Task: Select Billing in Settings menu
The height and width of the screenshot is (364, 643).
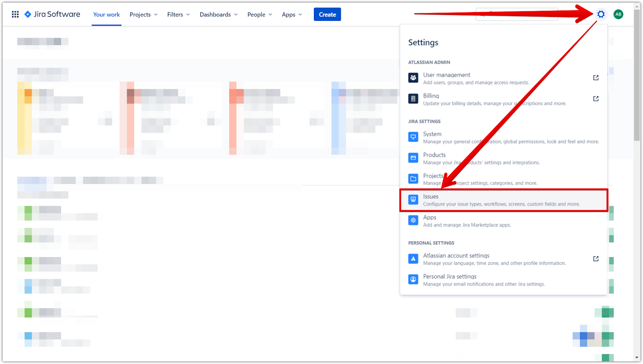Action: (x=504, y=99)
